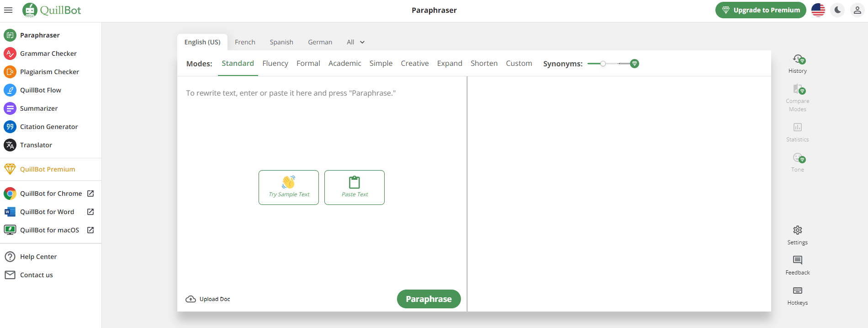868x328 pixels.
Task: Open the Summarizer tool icon
Action: click(x=10, y=108)
